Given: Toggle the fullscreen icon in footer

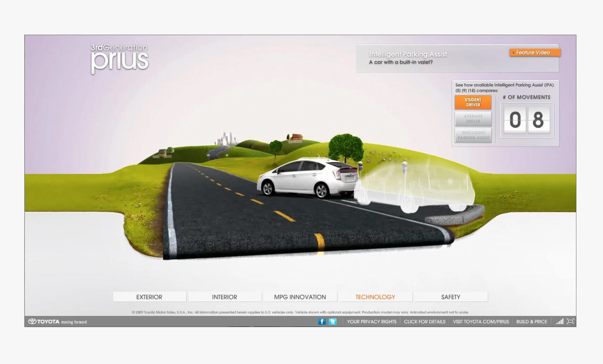Looking at the screenshot, I should pyautogui.click(x=570, y=321).
